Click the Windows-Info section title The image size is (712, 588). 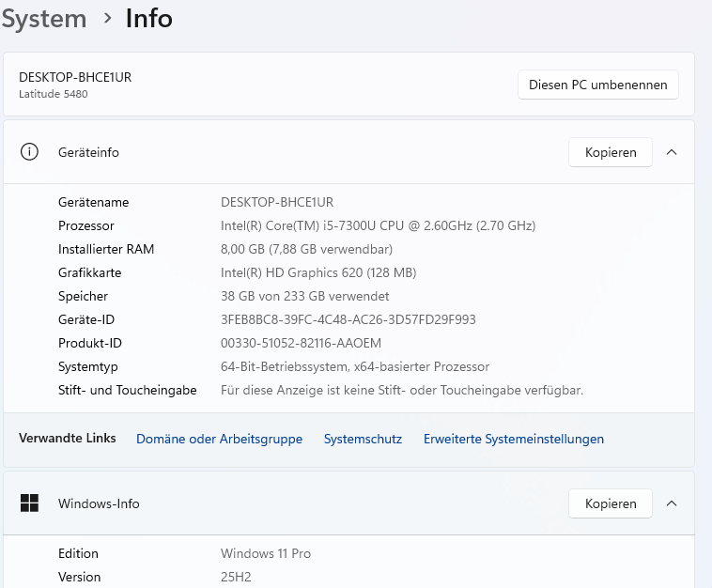[99, 503]
